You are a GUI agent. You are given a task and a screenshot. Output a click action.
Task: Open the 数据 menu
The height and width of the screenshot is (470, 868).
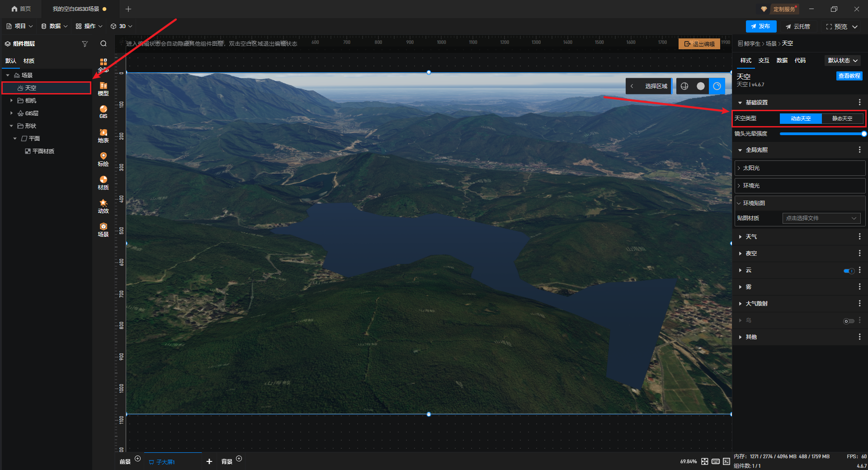pyautogui.click(x=54, y=26)
